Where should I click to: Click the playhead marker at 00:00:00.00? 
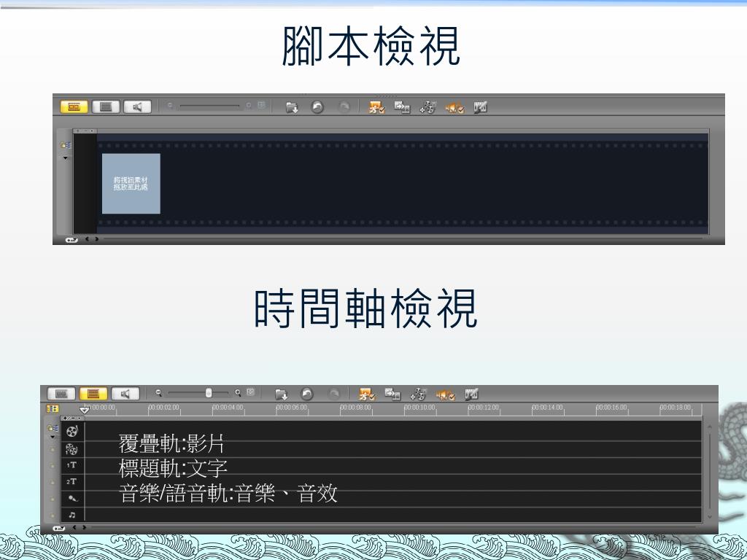[85, 410]
